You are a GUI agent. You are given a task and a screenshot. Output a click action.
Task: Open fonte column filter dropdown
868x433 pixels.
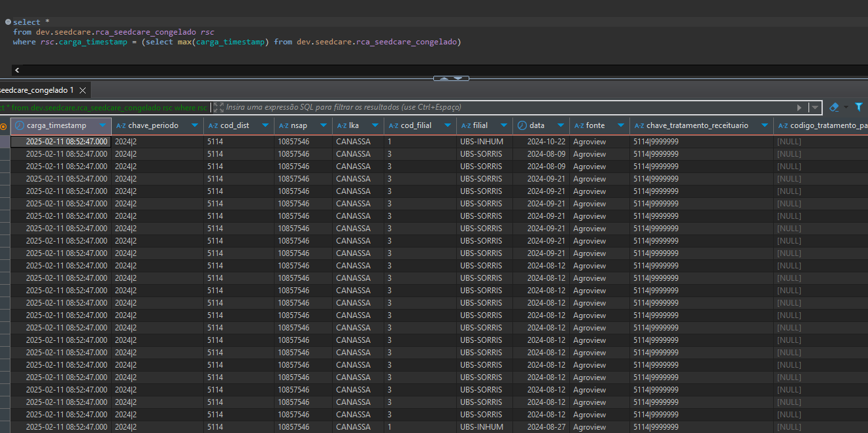[622, 125]
